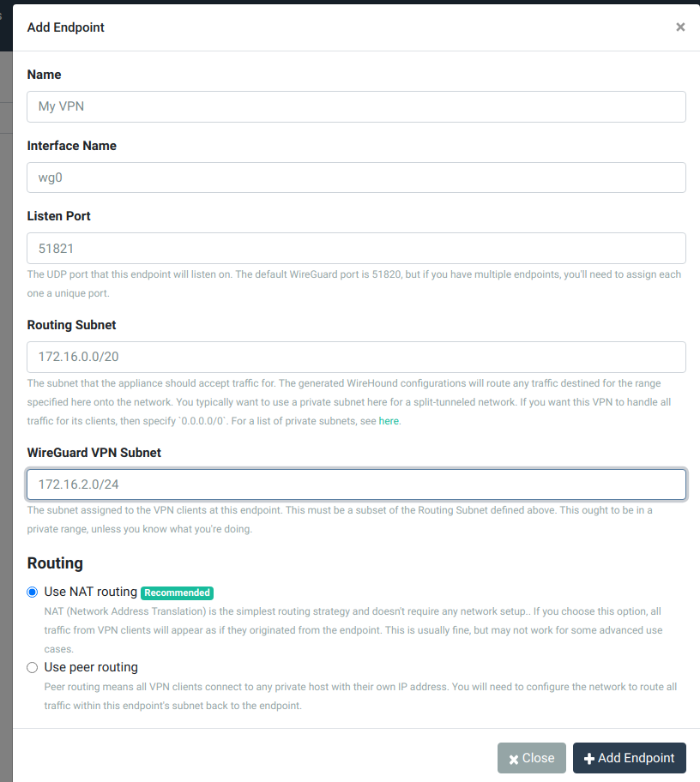The width and height of the screenshot is (700, 782).
Task: Click the Name field showing My VPN
Action: coord(356,106)
